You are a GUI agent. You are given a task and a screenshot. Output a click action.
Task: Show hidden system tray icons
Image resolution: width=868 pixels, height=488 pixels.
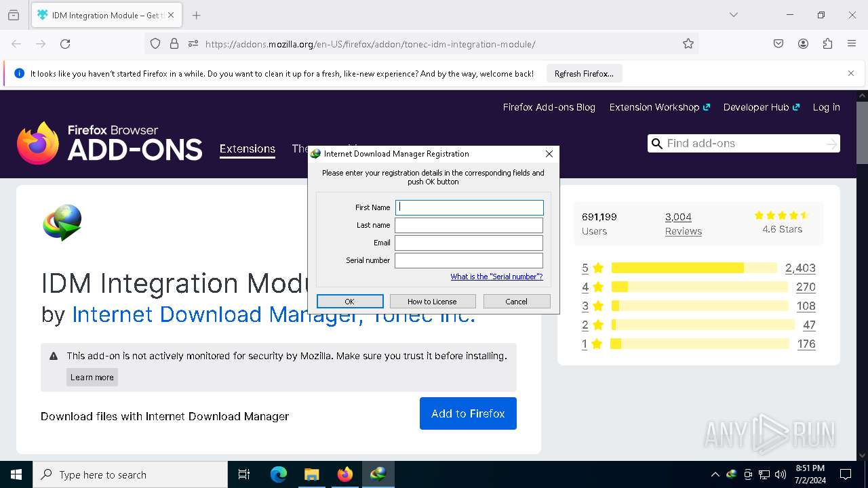click(715, 474)
